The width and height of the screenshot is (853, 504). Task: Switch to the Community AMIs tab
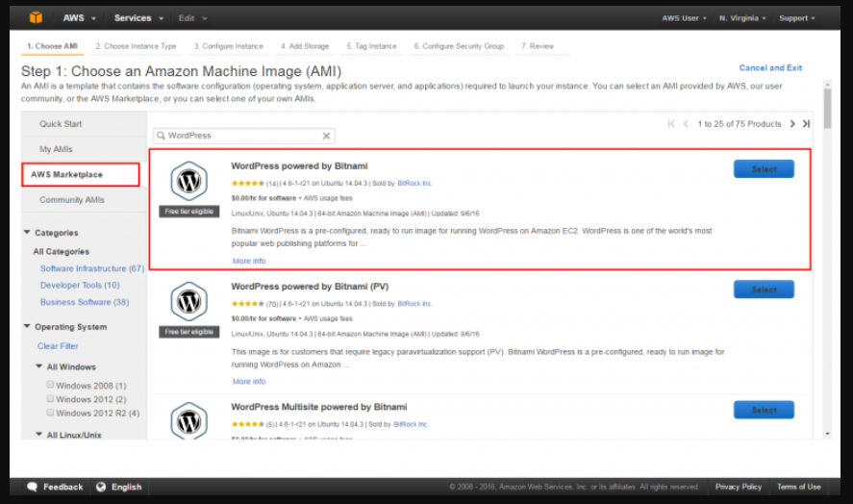pos(72,200)
